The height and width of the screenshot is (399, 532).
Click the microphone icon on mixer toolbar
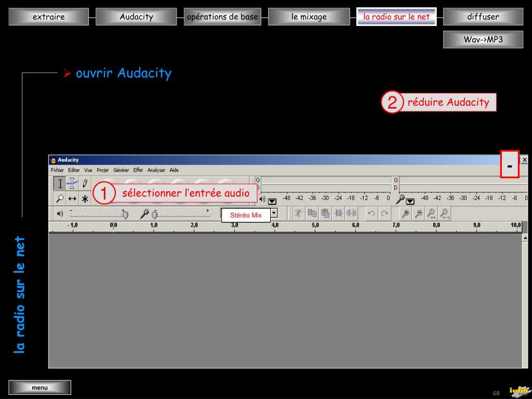tap(144, 214)
